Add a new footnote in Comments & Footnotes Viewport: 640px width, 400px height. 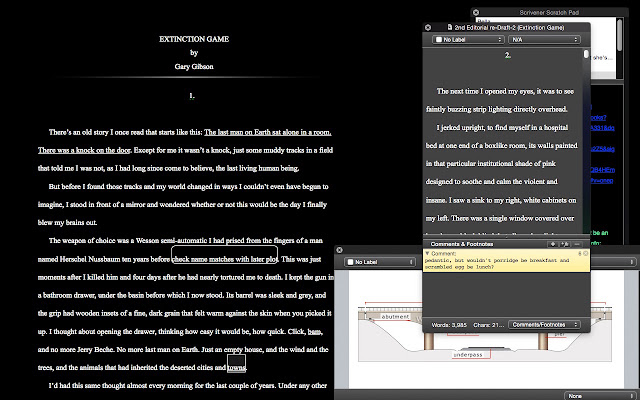coord(565,244)
